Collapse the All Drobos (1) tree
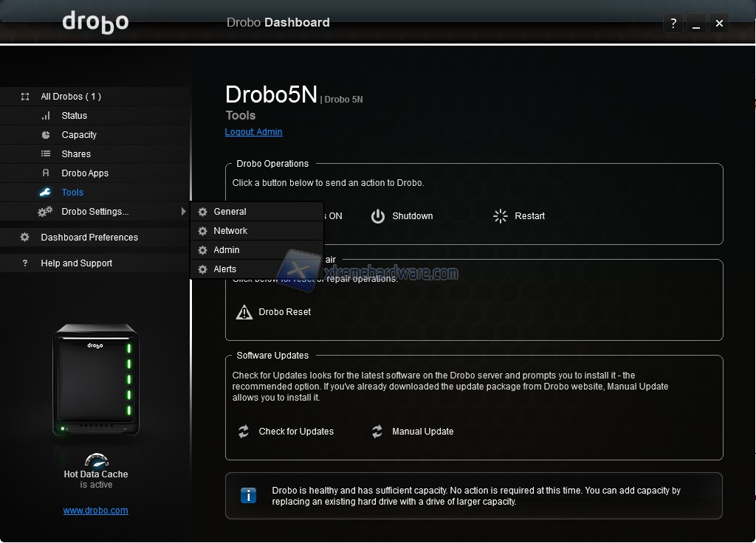756x543 pixels. (x=25, y=97)
